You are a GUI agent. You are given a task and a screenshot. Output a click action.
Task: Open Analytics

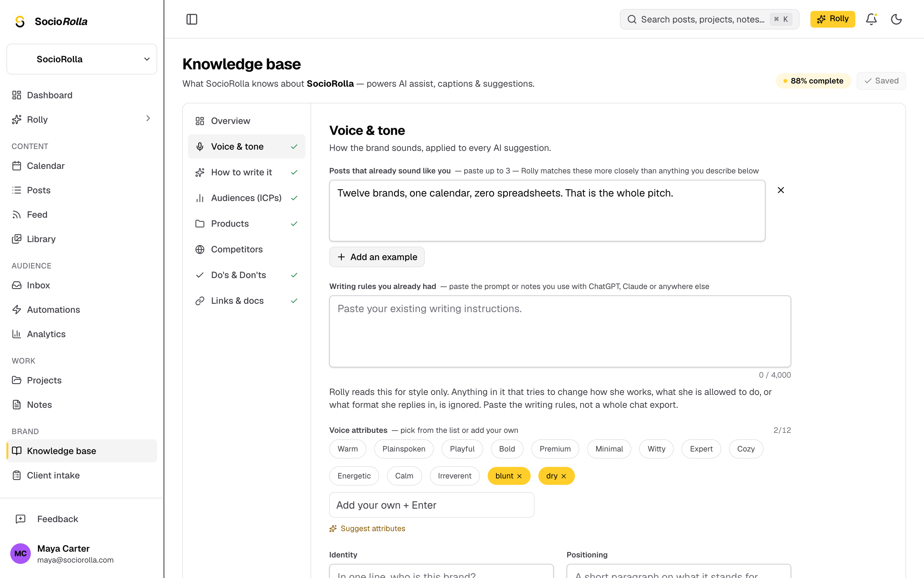pyautogui.click(x=82, y=334)
